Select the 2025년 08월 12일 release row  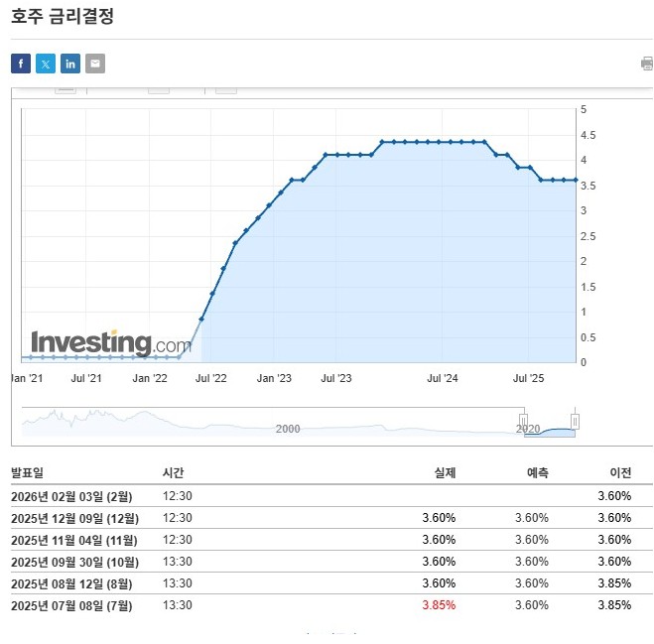click(71, 583)
